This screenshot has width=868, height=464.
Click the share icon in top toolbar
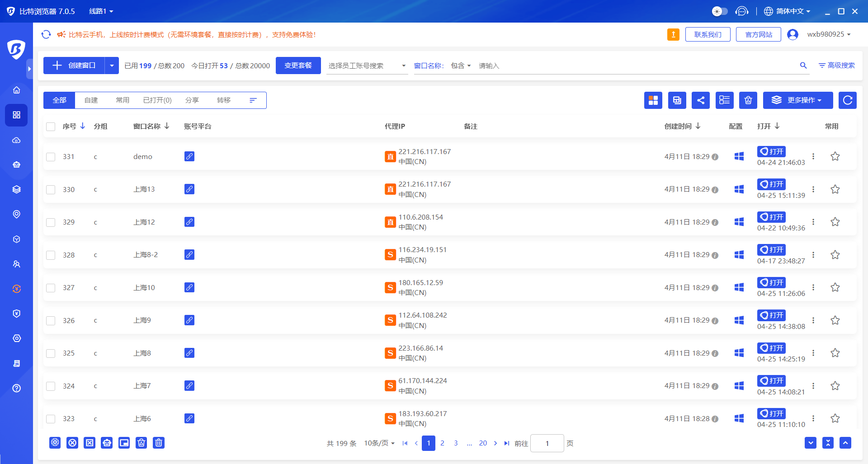tap(700, 100)
